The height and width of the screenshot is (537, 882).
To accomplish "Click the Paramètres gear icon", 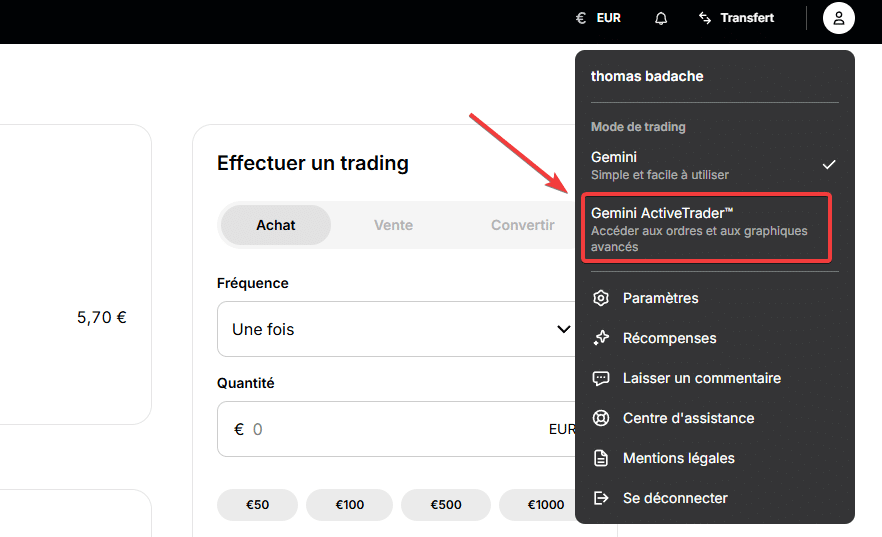I will [x=601, y=298].
